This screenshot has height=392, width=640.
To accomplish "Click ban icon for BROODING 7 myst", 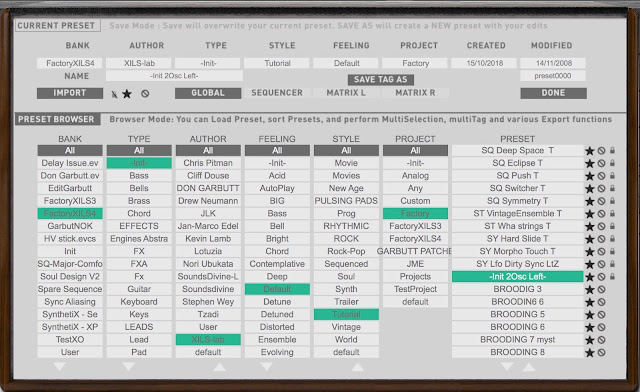I will click(x=601, y=340).
